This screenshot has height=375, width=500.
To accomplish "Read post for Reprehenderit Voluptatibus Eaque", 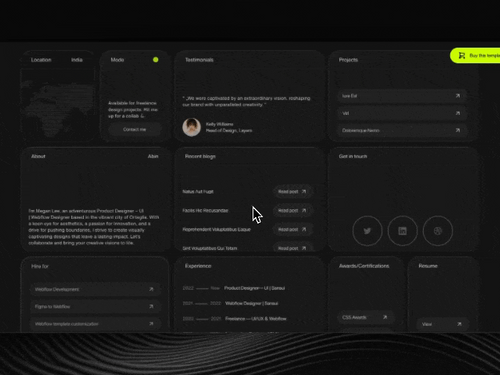I will 292,229.
